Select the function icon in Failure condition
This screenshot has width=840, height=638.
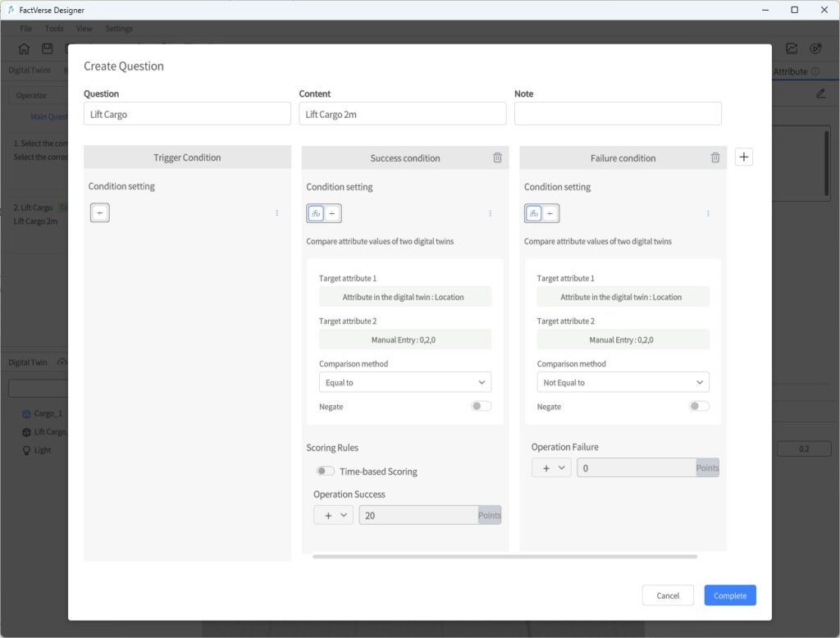(534, 213)
